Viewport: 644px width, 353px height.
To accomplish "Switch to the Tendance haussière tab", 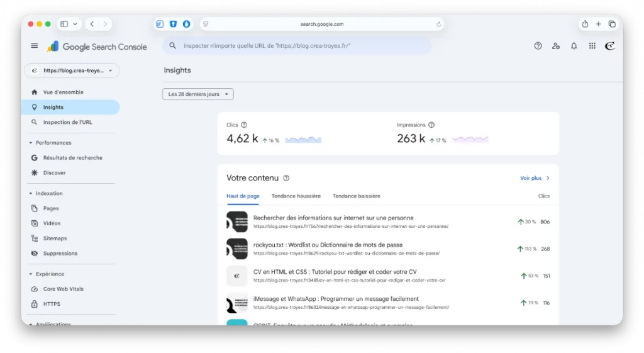I will click(296, 196).
